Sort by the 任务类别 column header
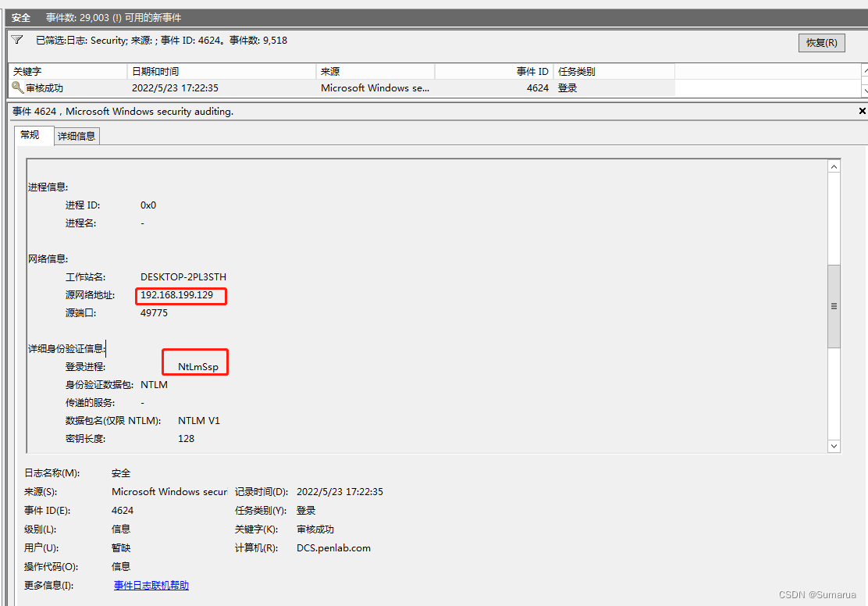This screenshot has width=868, height=606. coord(614,72)
